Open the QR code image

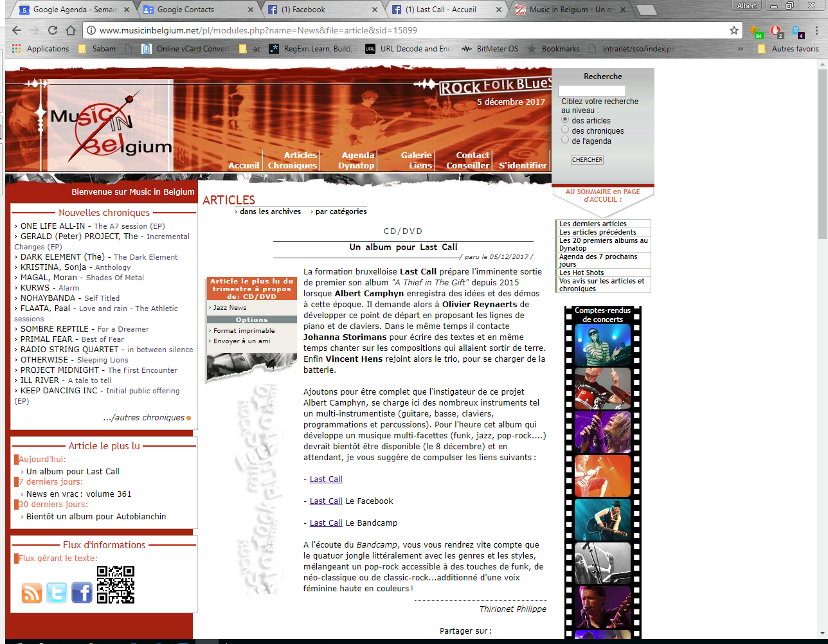click(x=116, y=585)
